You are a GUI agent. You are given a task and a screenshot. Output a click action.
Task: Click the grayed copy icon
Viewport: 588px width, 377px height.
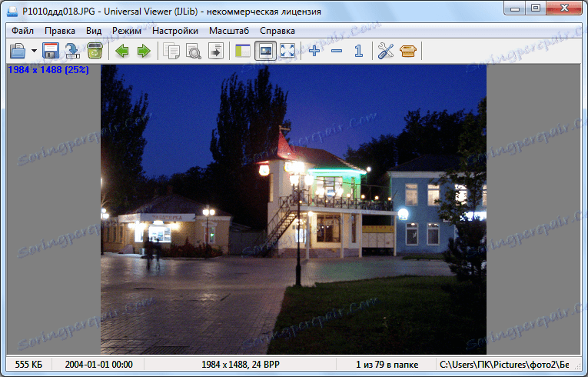pos(171,51)
